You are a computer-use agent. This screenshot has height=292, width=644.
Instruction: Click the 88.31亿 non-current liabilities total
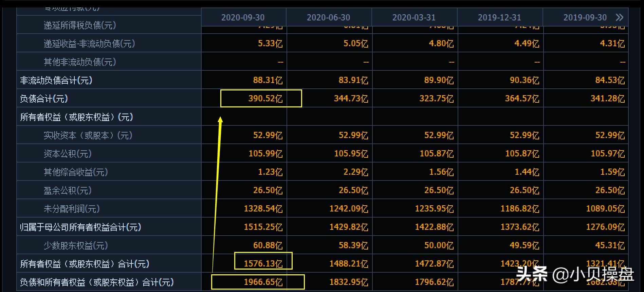(x=268, y=80)
